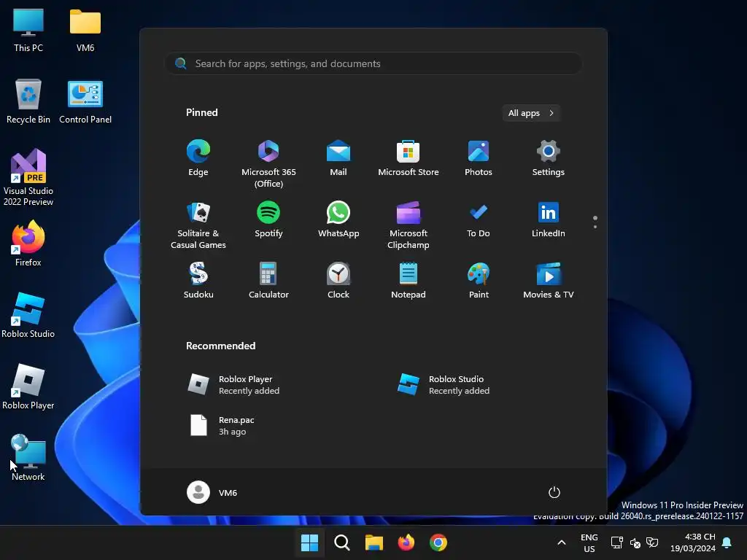Open LinkedIn from pinned apps
This screenshot has height=560, width=747.
pyautogui.click(x=549, y=220)
